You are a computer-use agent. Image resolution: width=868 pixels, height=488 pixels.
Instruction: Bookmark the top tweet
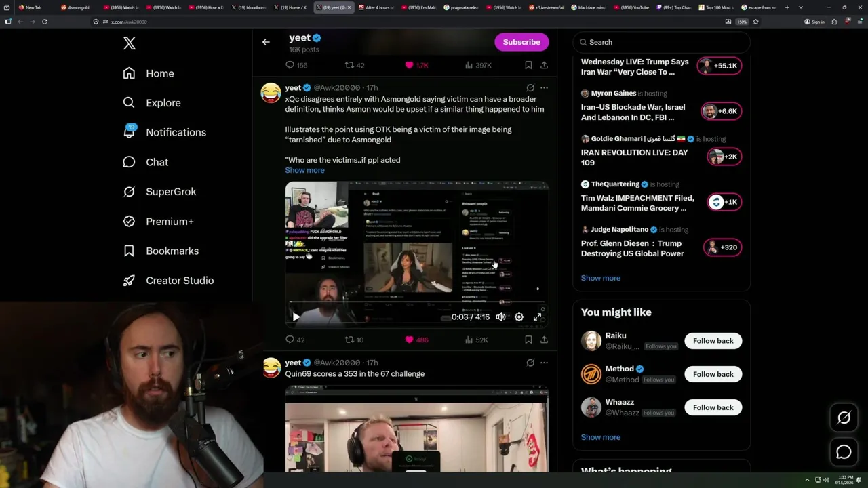(528, 65)
